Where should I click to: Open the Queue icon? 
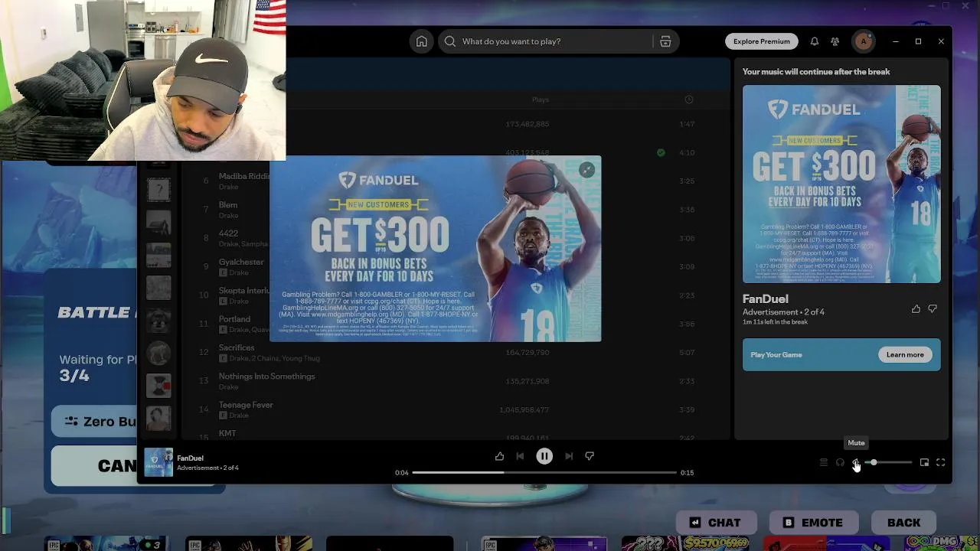click(824, 462)
